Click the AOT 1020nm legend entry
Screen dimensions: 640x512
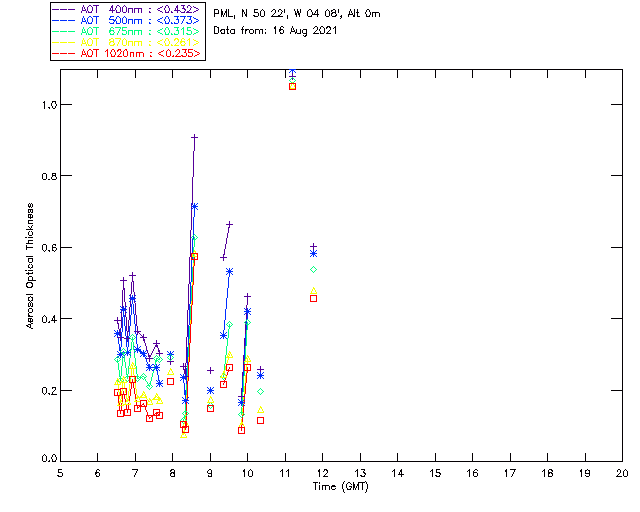point(127,53)
